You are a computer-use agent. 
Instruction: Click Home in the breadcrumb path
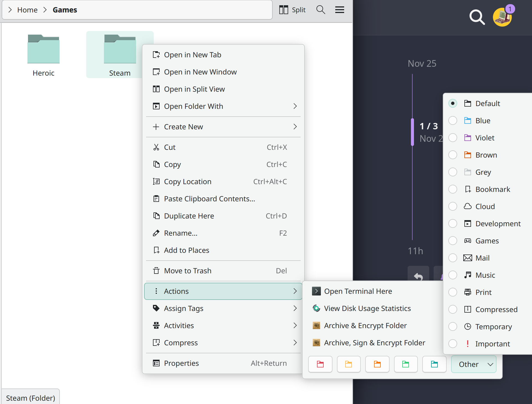point(27,10)
